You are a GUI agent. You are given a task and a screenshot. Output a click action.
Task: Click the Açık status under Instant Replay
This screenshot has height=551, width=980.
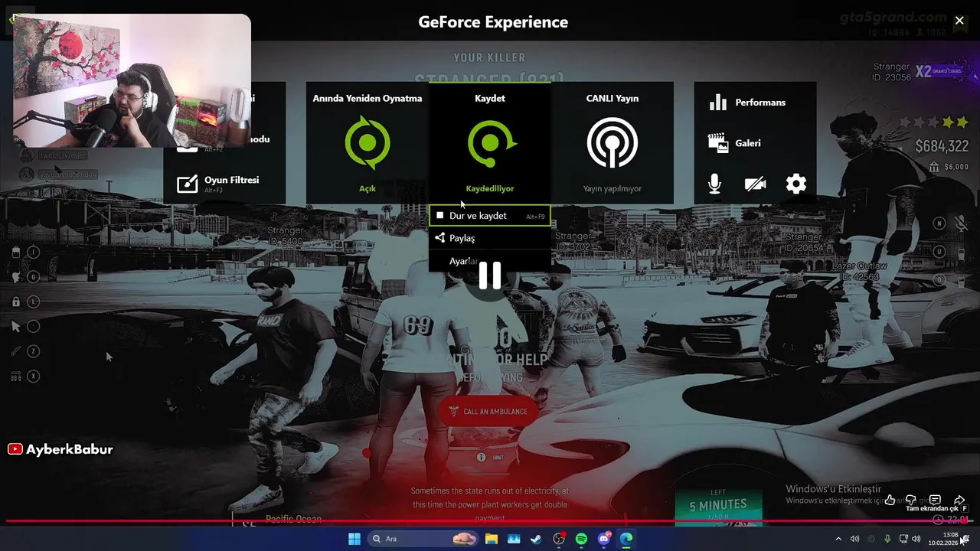(x=367, y=188)
